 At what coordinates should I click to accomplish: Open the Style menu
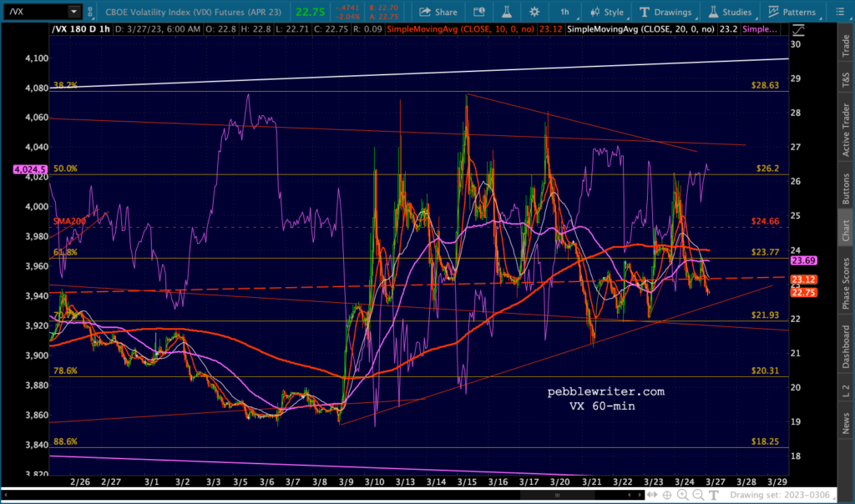607,12
